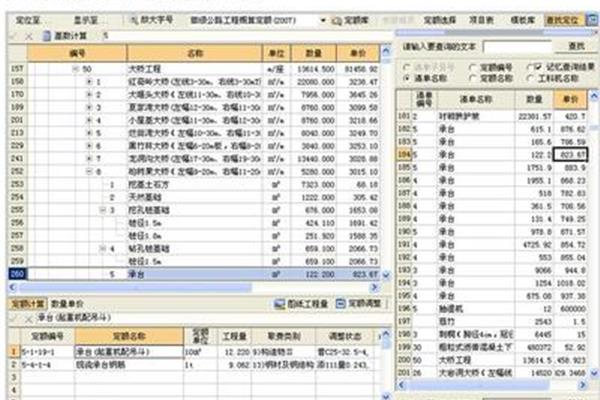This screenshot has height=400, width=600.
Task: Toggle the 记忆查询结果 checkbox
Action: coord(538,67)
